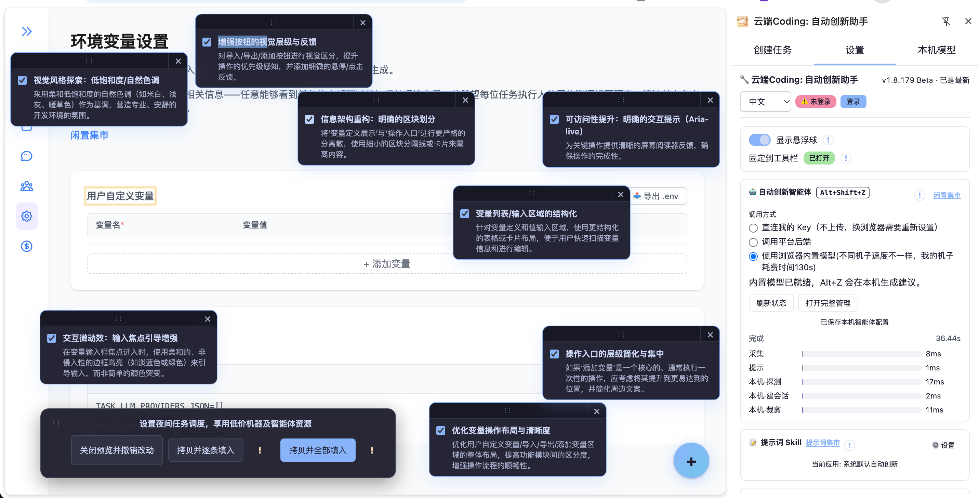The image size is (980, 498).
Task: Click 刷新状态 button
Action: 771,303
